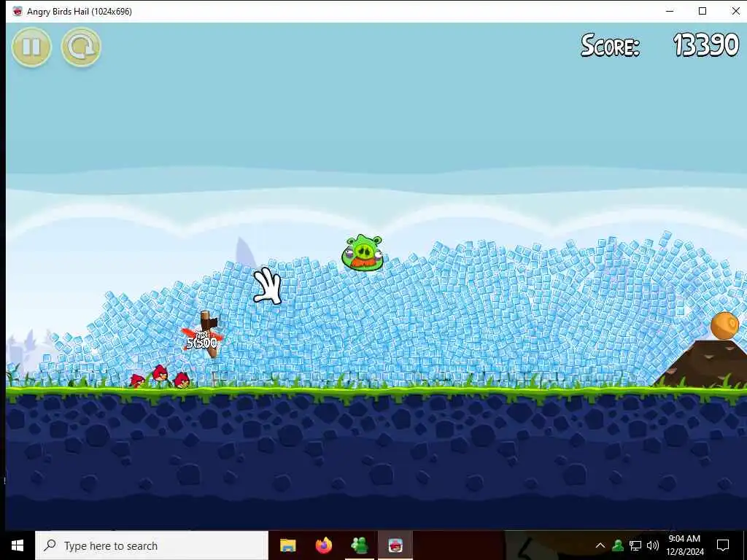Image resolution: width=747 pixels, height=560 pixels.
Task: Click the green mustached pig
Action: [x=363, y=253]
